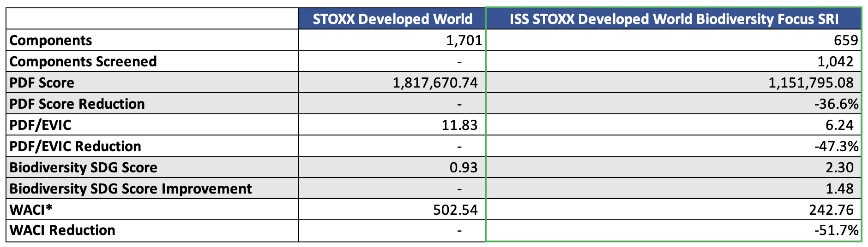Select the Biodiversity SDG Score row label
This screenshot has width=868, height=247.
click(84, 168)
